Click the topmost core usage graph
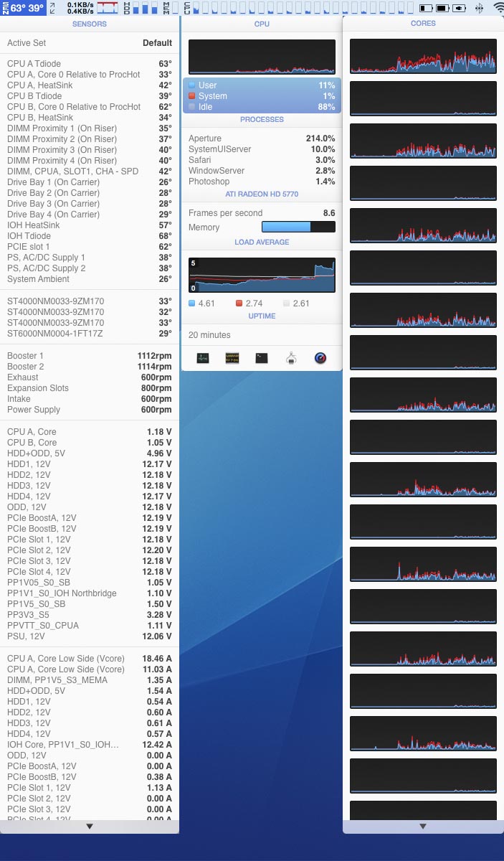Image resolution: width=504 pixels, height=861 pixels. point(423,56)
